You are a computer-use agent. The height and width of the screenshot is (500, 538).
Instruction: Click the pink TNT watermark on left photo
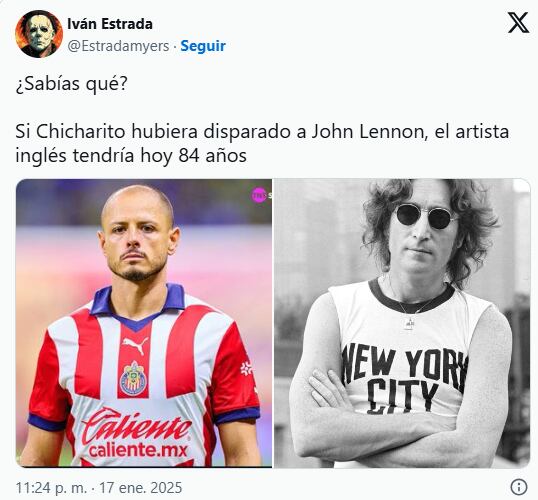pos(259,195)
